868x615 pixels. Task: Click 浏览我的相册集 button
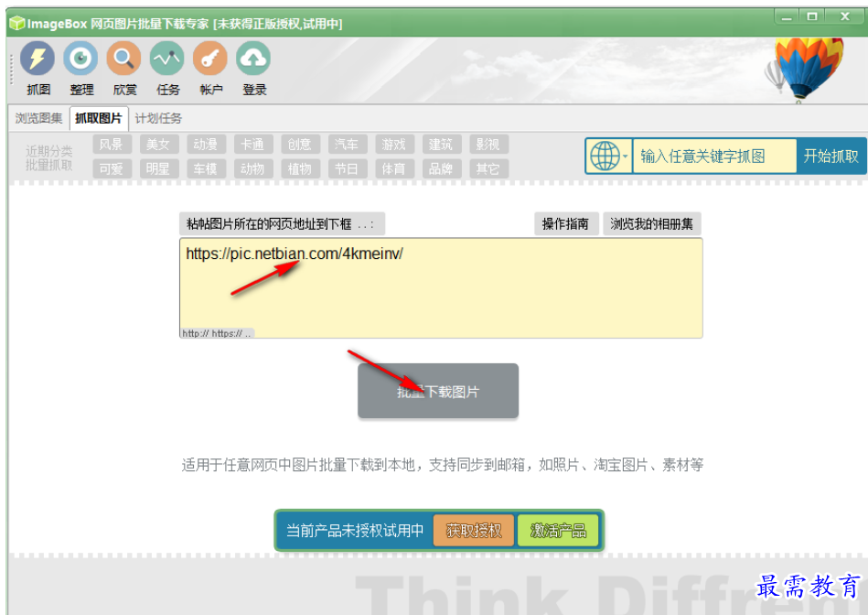tap(651, 224)
